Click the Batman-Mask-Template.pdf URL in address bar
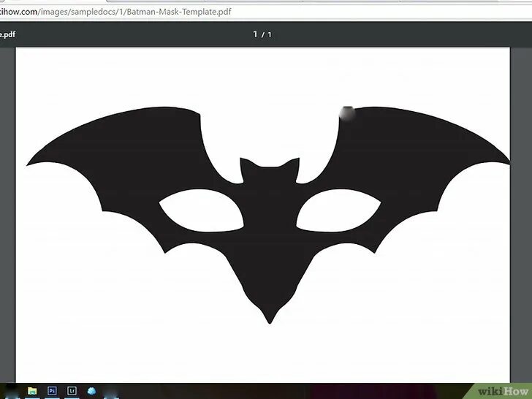Image resolution: width=532 pixels, height=399 pixels. pos(115,12)
